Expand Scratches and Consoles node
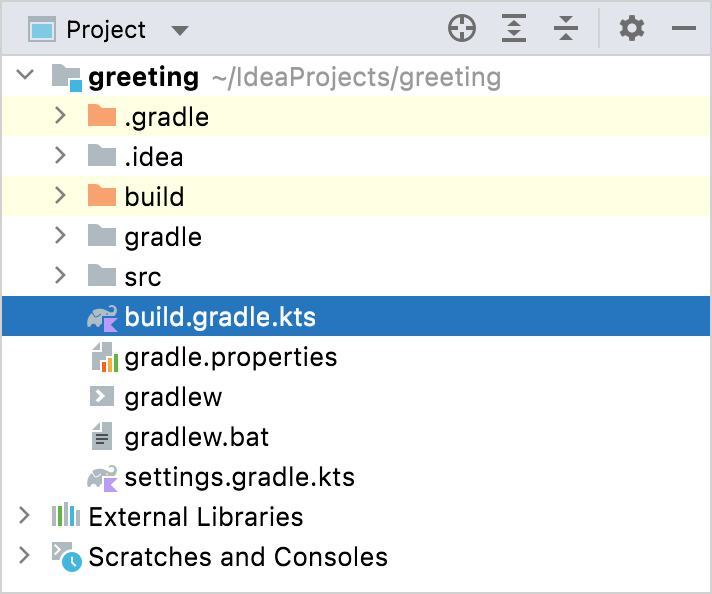 point(24,555)
